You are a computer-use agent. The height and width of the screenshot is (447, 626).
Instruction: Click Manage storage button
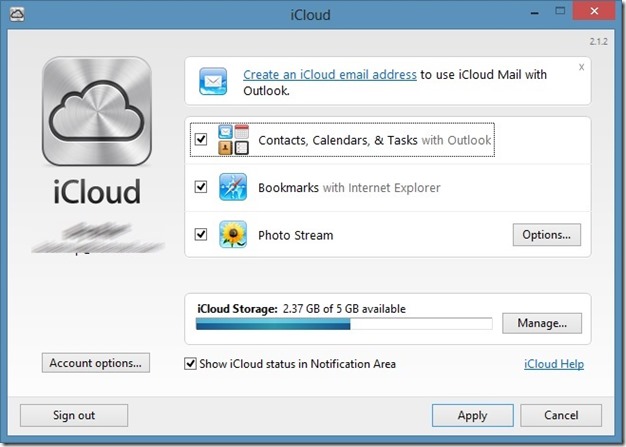(x=542, y=323)
